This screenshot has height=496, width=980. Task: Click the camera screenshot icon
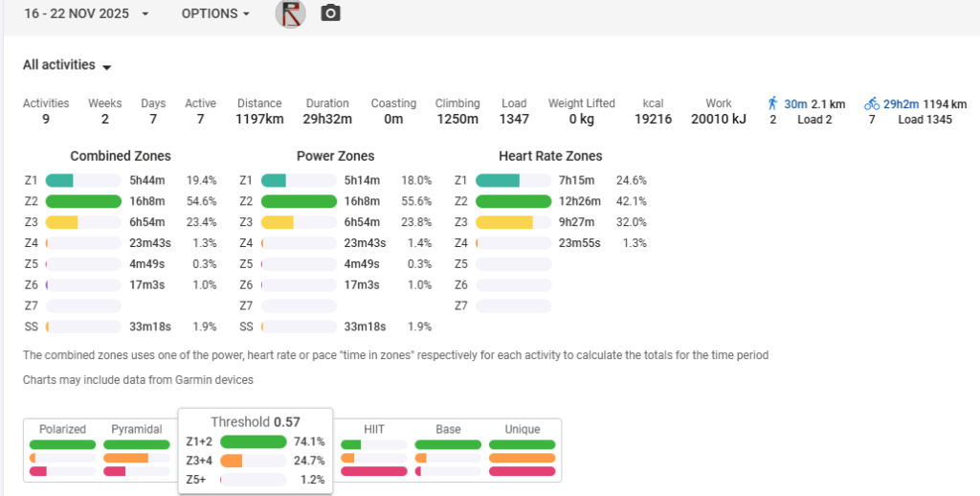point(330,13)
